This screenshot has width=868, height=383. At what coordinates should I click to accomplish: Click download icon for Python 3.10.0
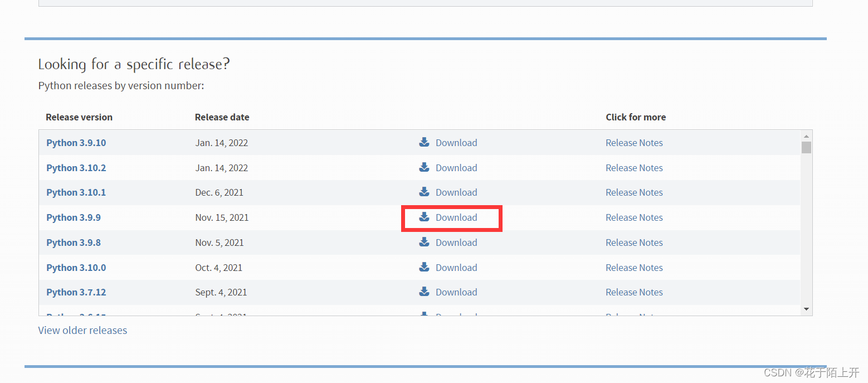(x=424, y=267)
